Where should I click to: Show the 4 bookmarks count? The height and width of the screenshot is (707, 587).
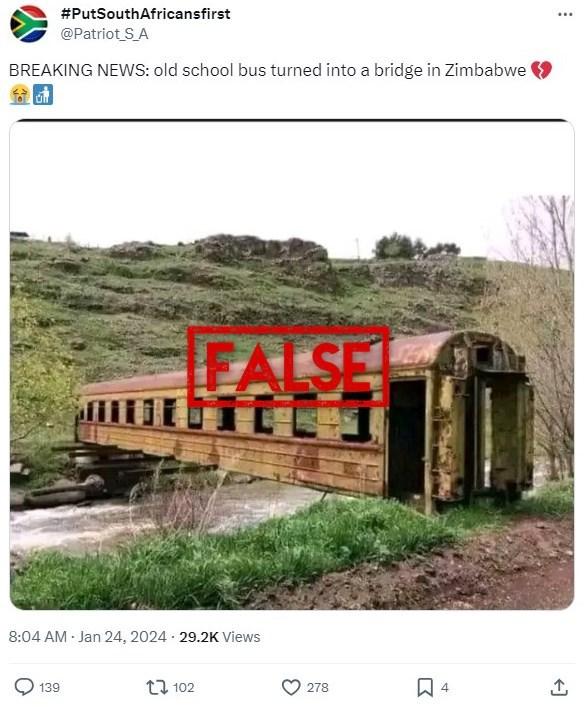445,688
